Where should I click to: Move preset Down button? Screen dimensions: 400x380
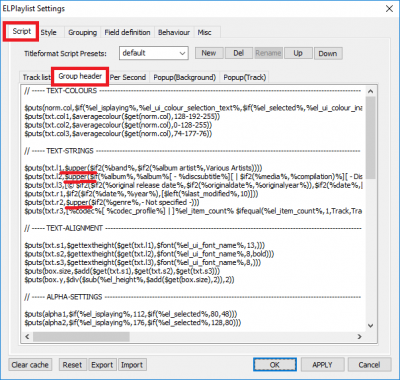pos(328,53)
